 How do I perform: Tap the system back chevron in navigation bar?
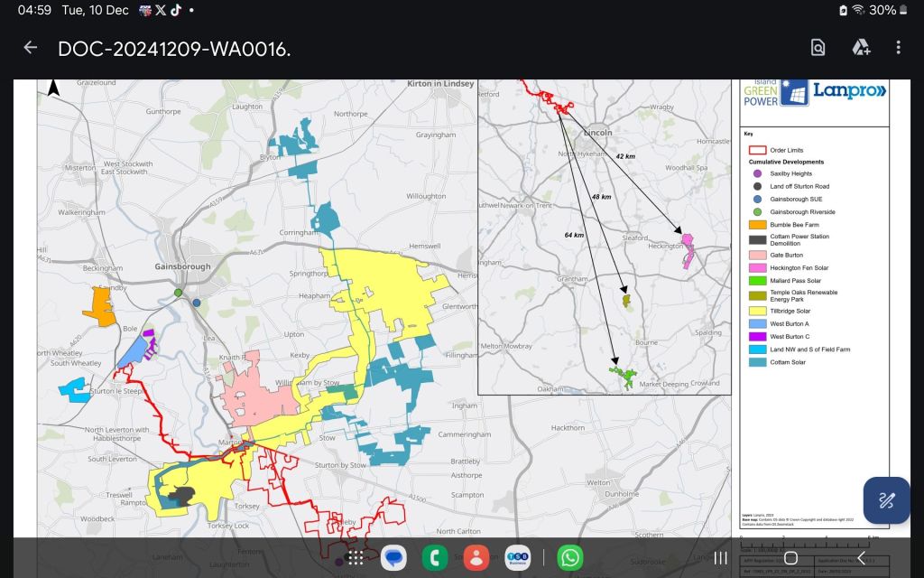861,557
